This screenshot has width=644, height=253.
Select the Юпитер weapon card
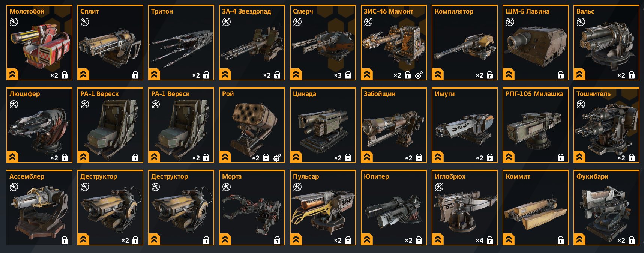click(x=394, y=208)
